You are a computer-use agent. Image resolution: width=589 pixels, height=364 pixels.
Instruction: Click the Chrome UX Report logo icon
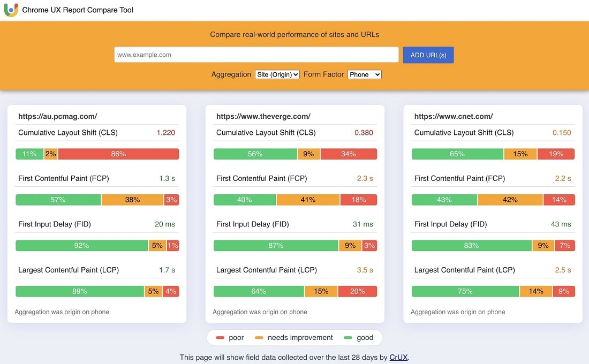point(11,10)
